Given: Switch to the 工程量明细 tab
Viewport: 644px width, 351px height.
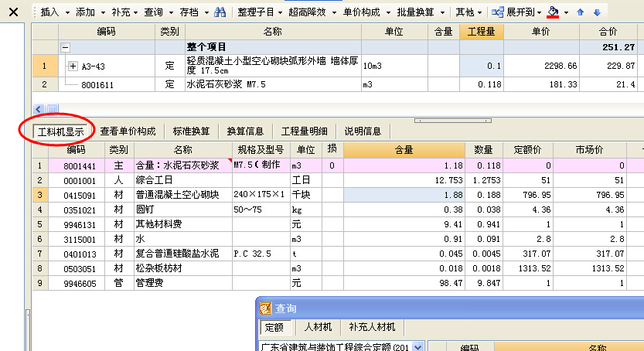Looking at the screenshot, I should (x=305, y=131).
